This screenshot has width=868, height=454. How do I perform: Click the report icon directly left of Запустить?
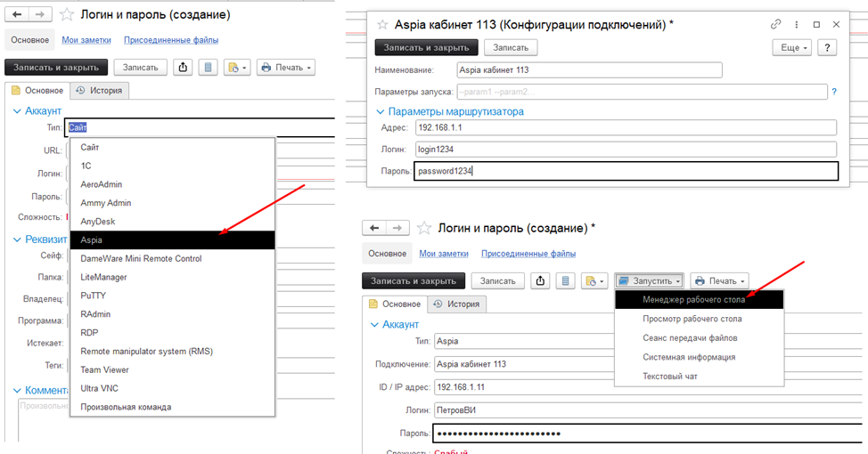click(x=594, y=281)
